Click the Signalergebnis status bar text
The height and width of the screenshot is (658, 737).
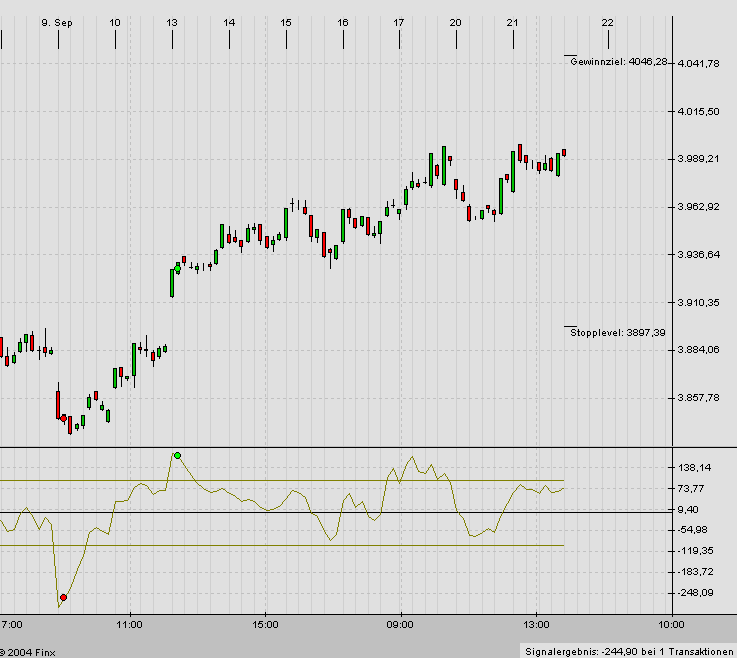coord(628,650)
